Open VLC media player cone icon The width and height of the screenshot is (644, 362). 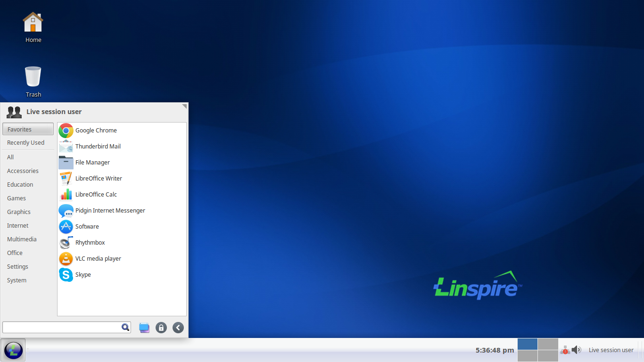[66, 259]
